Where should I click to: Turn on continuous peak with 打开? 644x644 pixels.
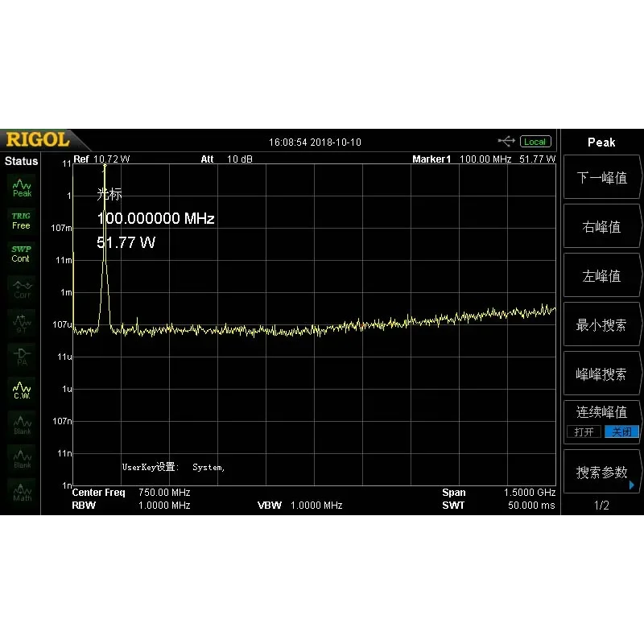pos(584,431)
